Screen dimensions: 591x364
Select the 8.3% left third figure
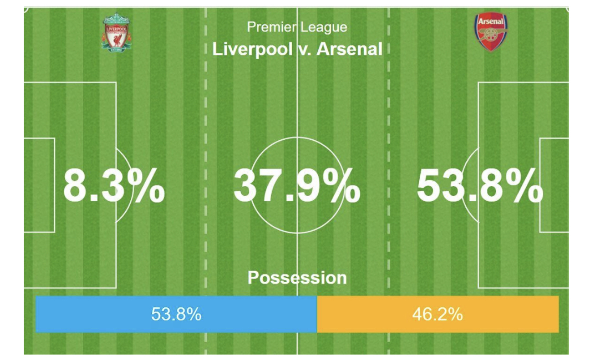click(114, 186)
